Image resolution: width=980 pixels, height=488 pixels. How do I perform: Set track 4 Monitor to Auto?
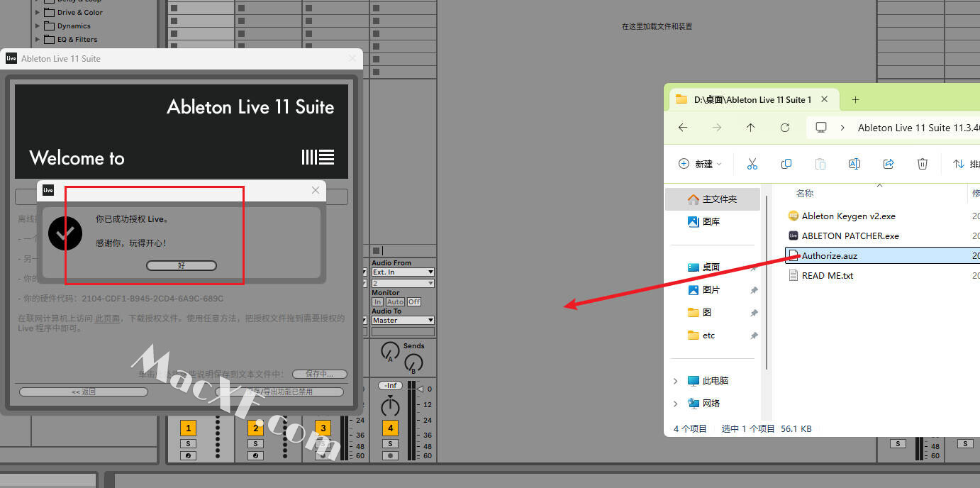click(395, 301)
